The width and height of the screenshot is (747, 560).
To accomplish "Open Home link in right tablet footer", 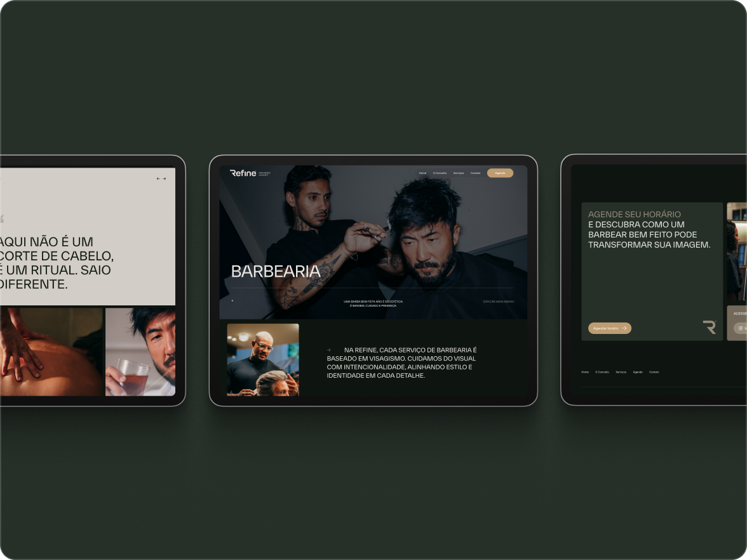I will [585, 372].
